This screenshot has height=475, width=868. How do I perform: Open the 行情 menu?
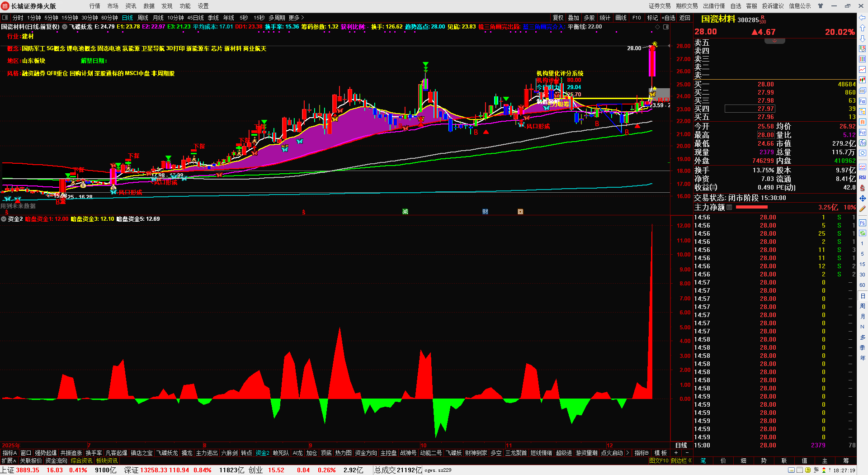pyautogui.click(x=95, y=6)
